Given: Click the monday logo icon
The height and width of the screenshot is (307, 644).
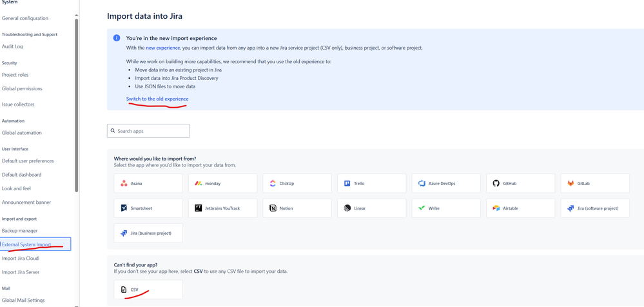Looking at the screenshot, I should (x=198, y=184).
